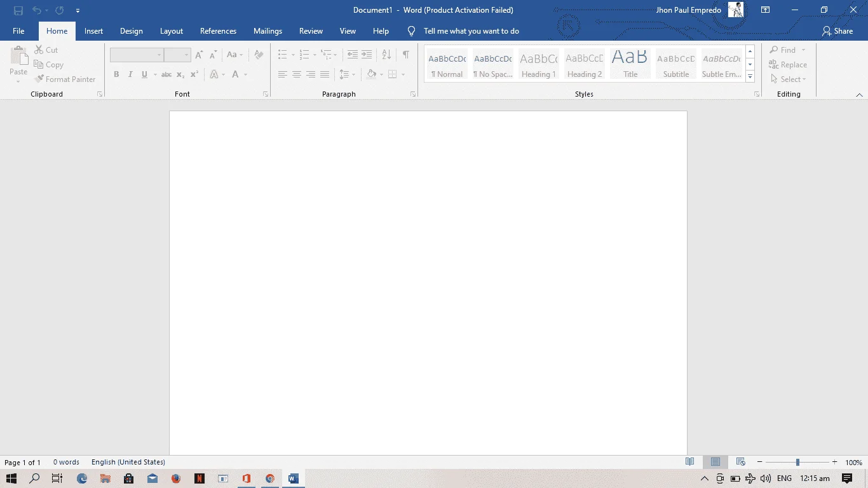Expand the Styles gallery More arrow

click(750, 77)
